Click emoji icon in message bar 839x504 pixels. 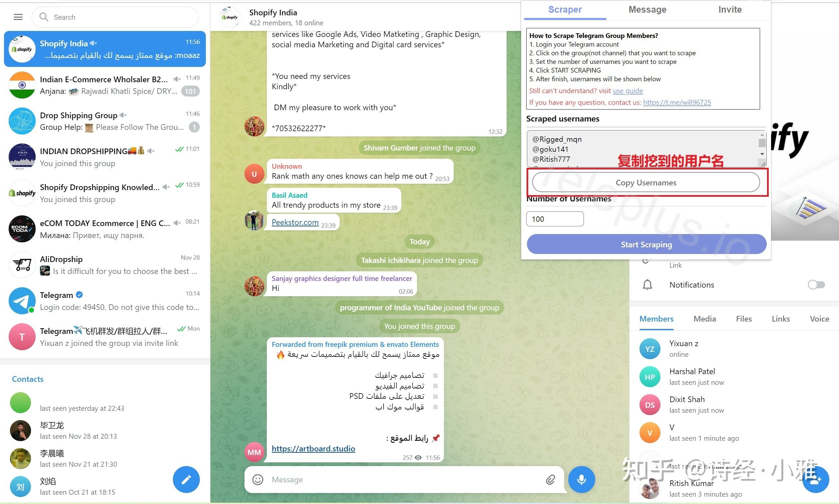coord(258,479)
